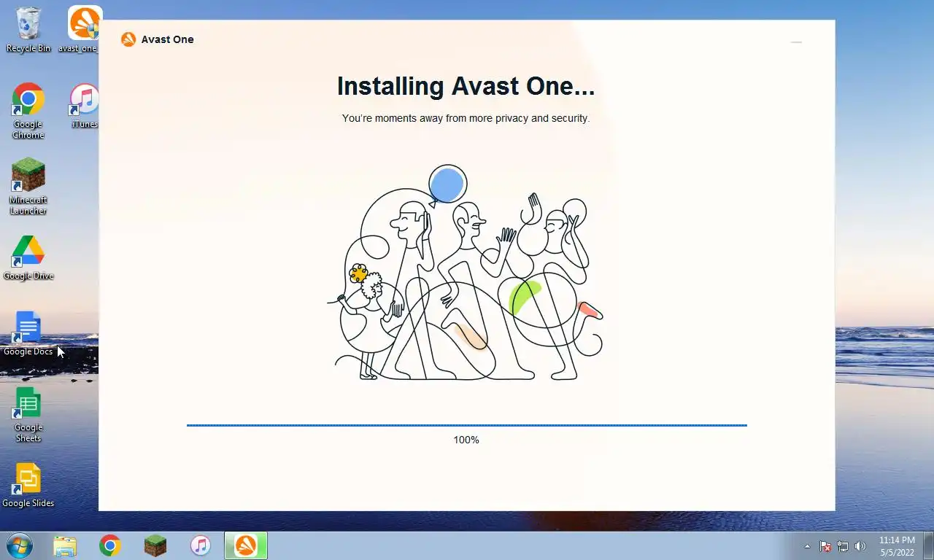934x560 pixels.
Task: Open the volume speaker tray icon
Action: click(x=860, y=546)
